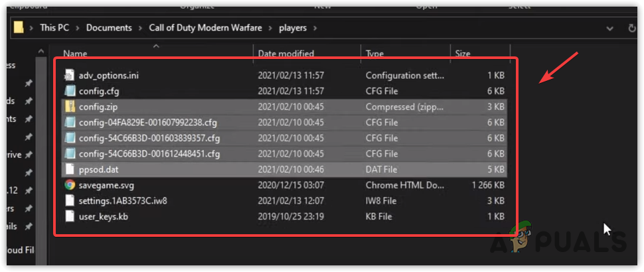Click the navigation pane scrollbar track
Image resolution: width=644 pixels, height=272 pixels.
(41, 162)
